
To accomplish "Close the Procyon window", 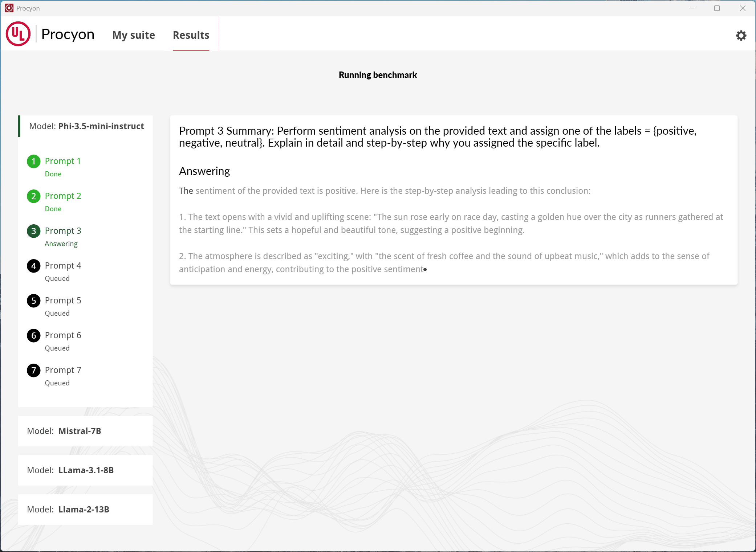I will (x=743, y=8).
